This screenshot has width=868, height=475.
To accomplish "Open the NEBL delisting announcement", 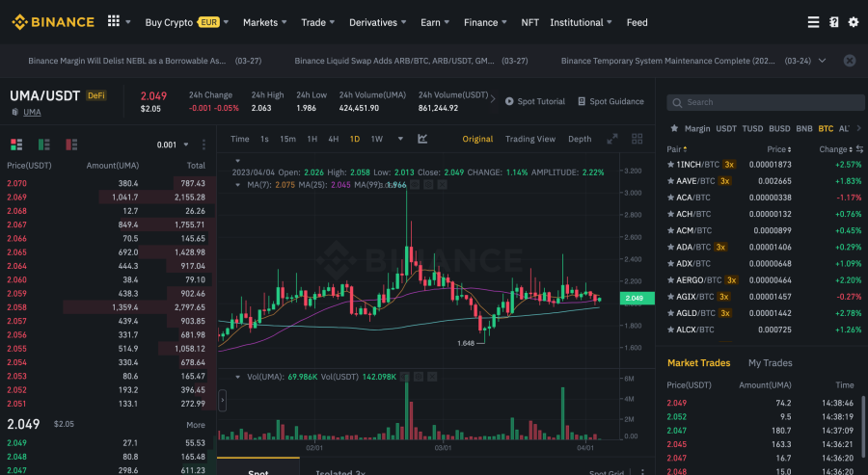I will pos(126,61).
